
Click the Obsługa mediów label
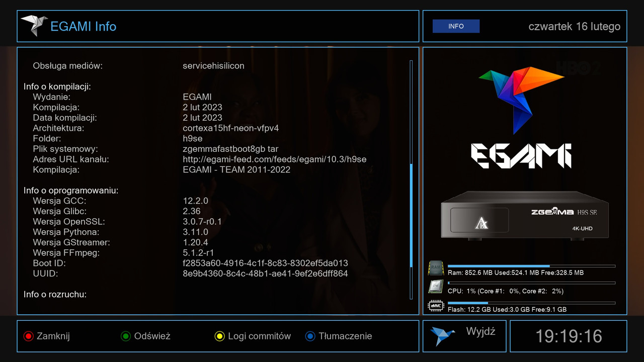tap(67, 66)
